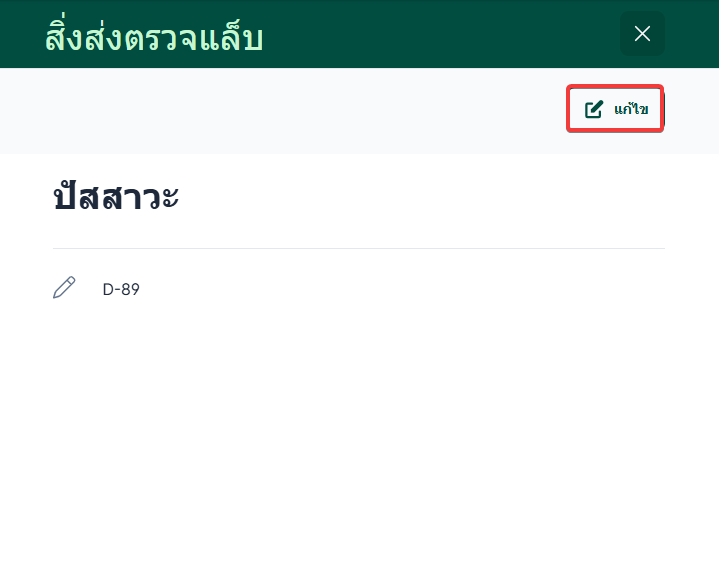
Task: Click the แก้ไข text label
Action: (631, 110)
